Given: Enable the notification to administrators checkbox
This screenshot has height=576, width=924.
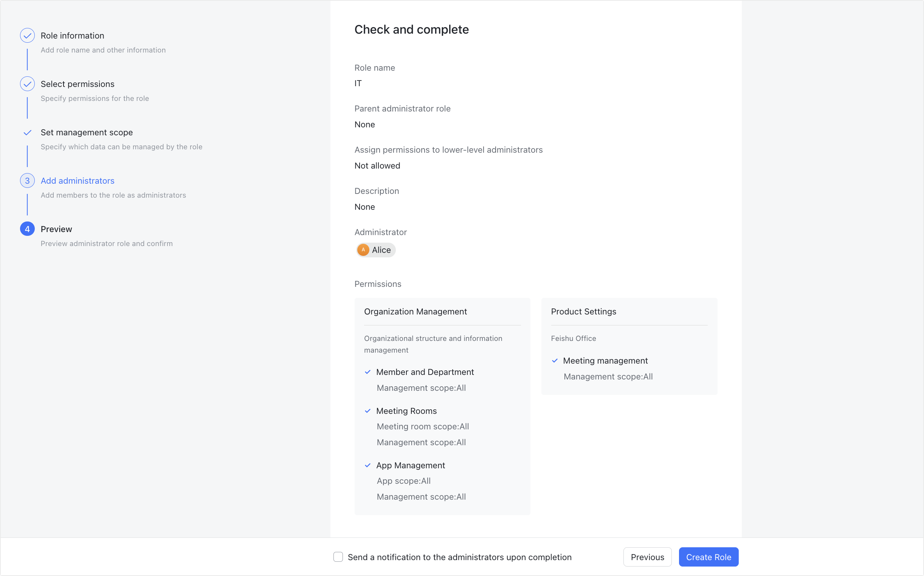Looking at the screenshot, I should click(338, 557).
